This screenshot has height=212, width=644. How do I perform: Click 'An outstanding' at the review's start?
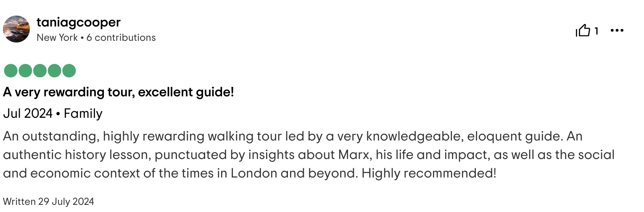click(49, 136)
